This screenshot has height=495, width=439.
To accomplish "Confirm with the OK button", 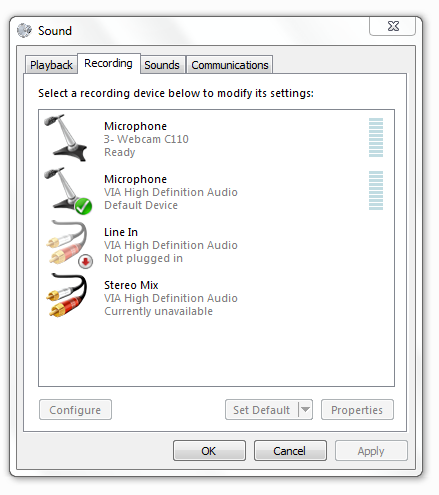I will 209,451.
